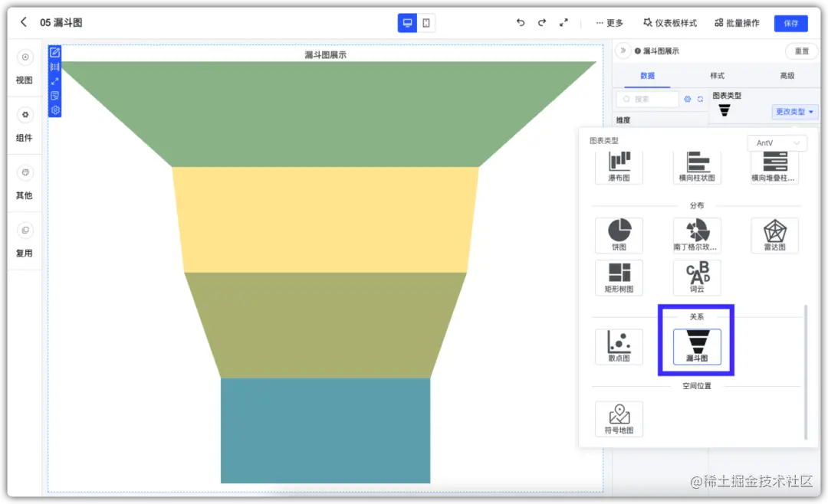Click the 05 漏斗图 dashboard title
Viewport: 828px width, 504px height.
61,23
